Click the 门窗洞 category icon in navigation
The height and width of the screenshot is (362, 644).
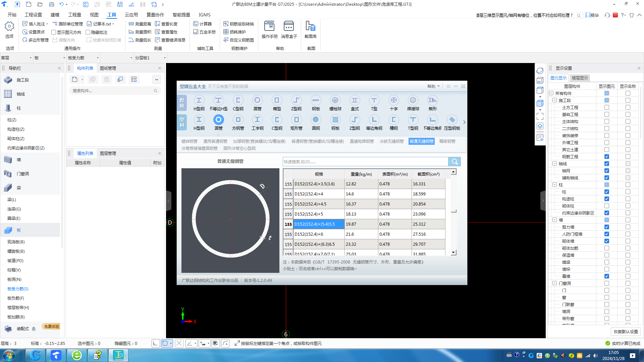[8, 174]
